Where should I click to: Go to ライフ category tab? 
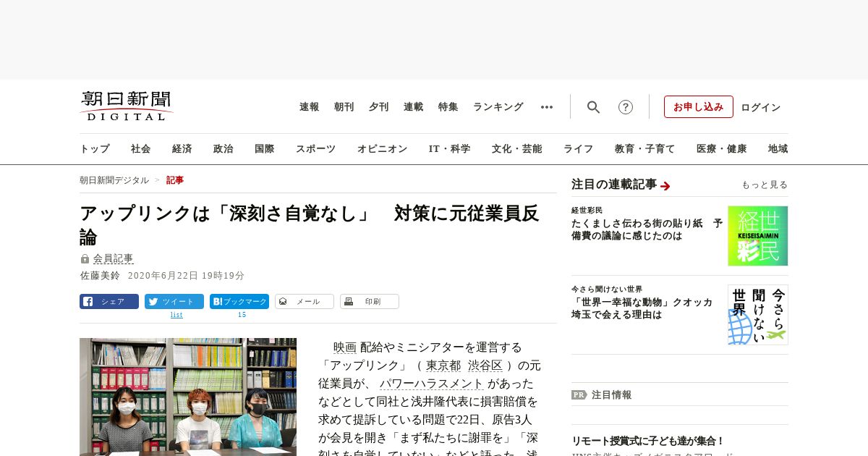(579, 149)
